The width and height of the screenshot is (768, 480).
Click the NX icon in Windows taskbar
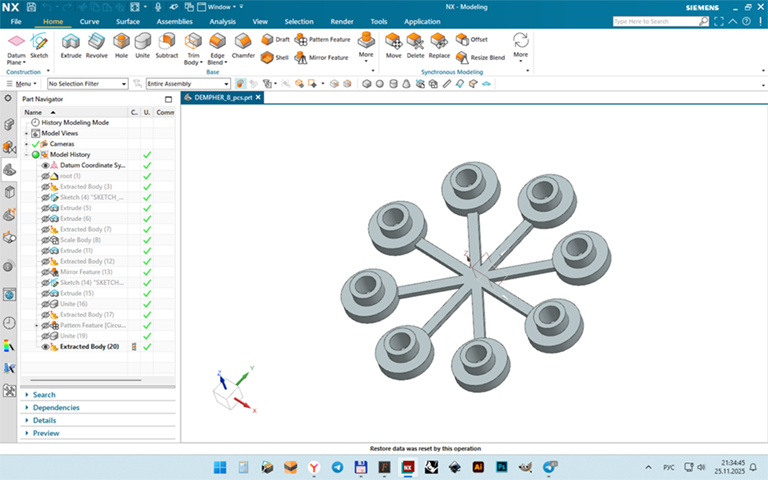(408, 467)
